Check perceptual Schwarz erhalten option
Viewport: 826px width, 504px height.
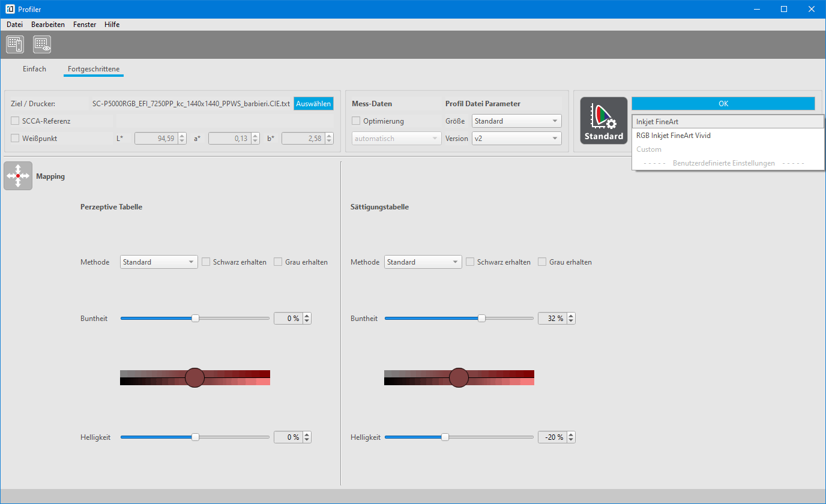tap(206, 262)
